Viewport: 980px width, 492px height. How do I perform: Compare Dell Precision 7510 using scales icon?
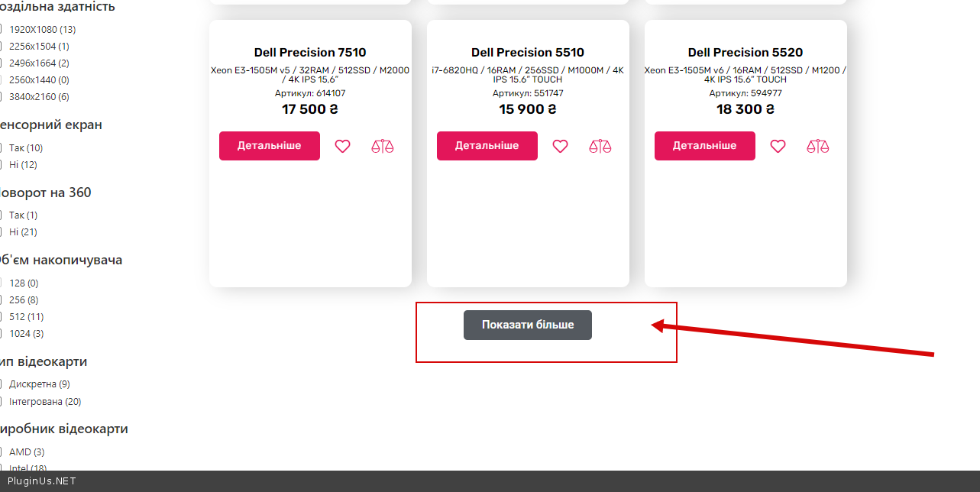click(383, 146)
